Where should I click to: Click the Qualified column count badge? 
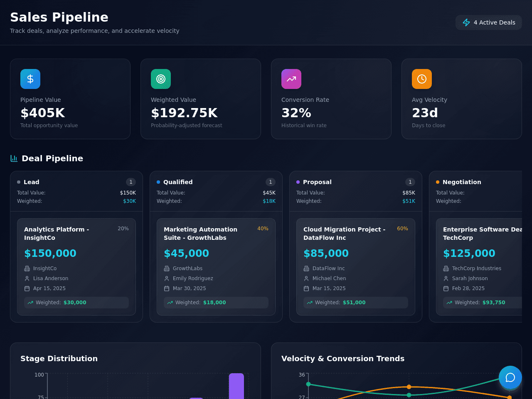point(271,182)
